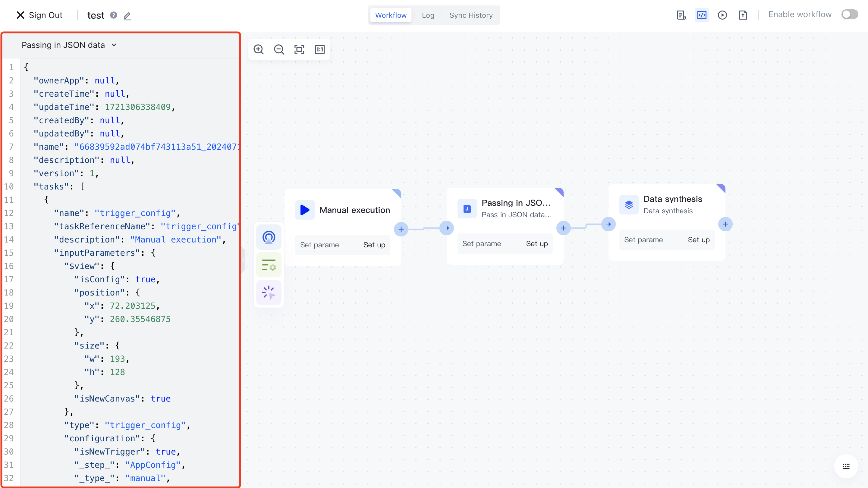868x488 pixels.
Task: Click the zoom in canvas icon
Action: point(259,49)
